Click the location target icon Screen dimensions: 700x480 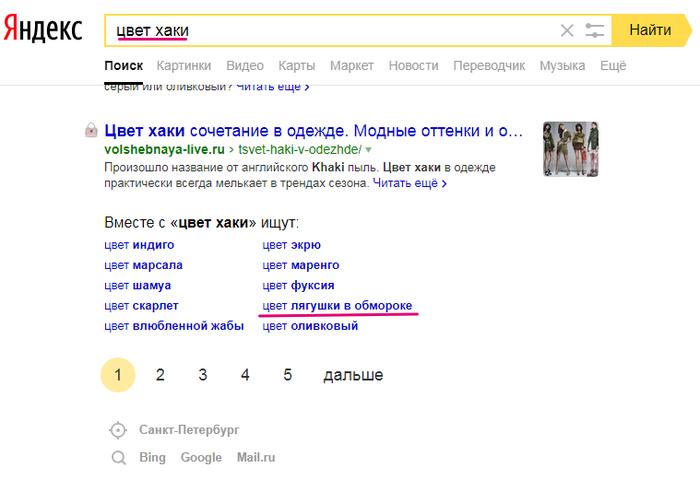pos(118,430)
